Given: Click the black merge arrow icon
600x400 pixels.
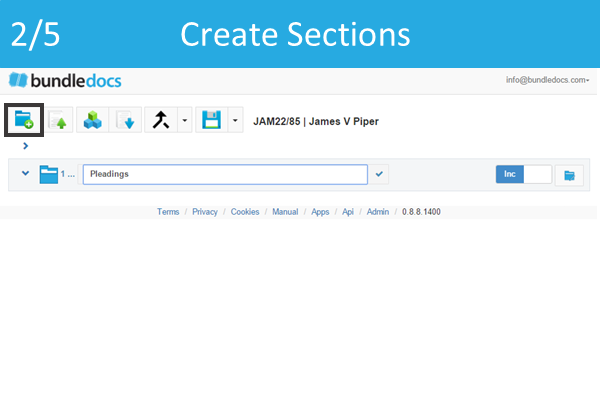Looking at the screenshot, I should [x=161, y=120].
